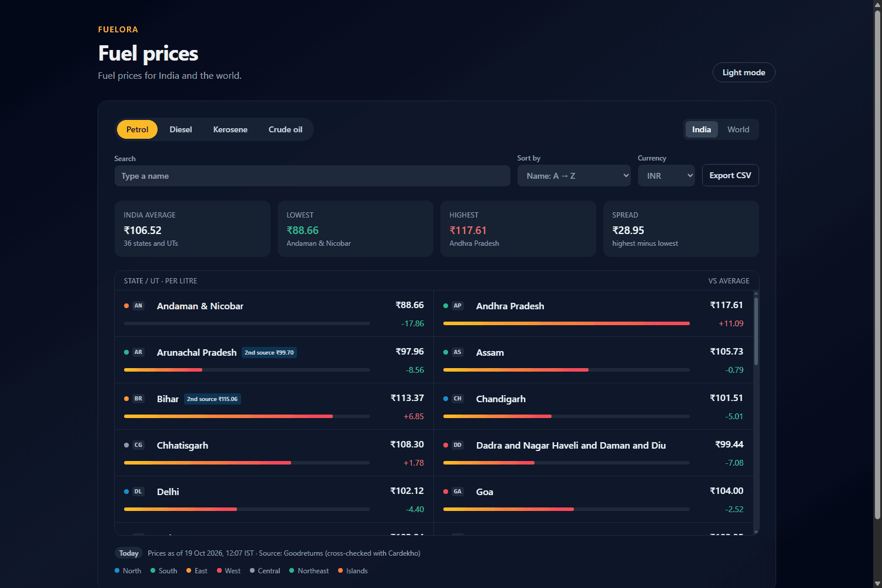This screenshot has height=588, width=882.
Task: Click Dadra and Nagar Haveli and Daman and Diu
Action: pyautogui.click(x=571, y=446)
